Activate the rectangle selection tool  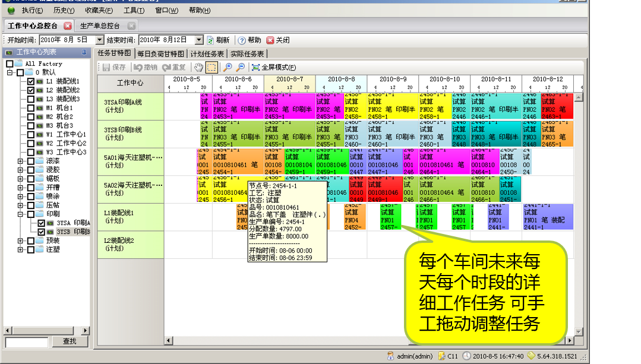pos(211,68)
